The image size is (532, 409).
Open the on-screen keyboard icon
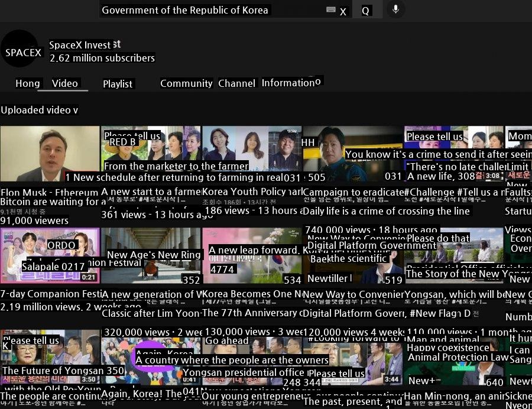click(x=331, y=10)
